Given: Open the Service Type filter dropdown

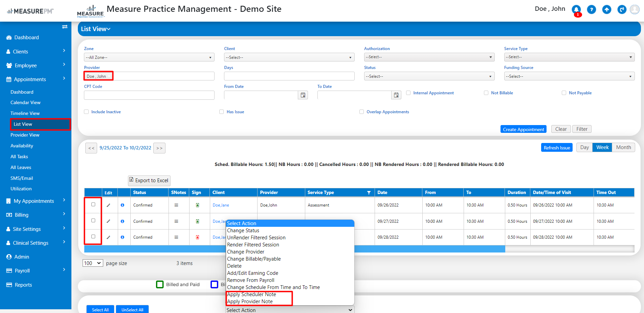Looking at the screenshot, I should 570,57.
